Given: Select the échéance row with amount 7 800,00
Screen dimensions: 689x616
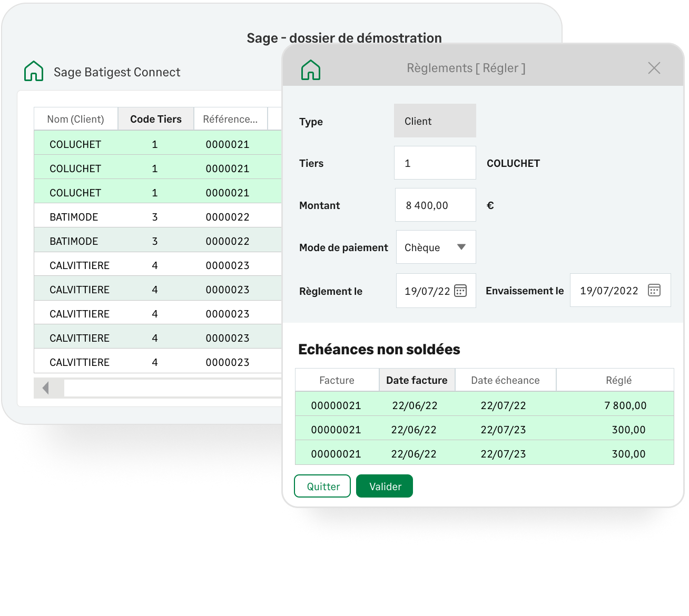Looking at the screenshot, I should [x=485, y=404].
